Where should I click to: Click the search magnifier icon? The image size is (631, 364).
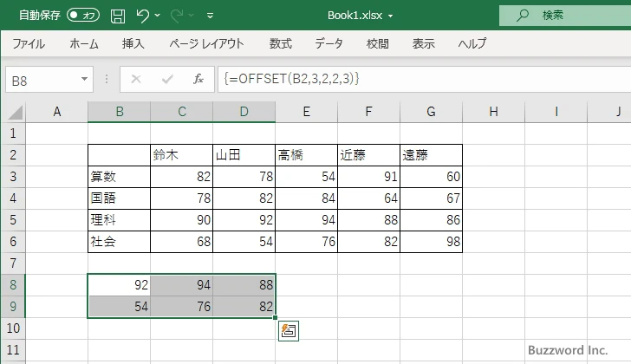coord(523,16)
